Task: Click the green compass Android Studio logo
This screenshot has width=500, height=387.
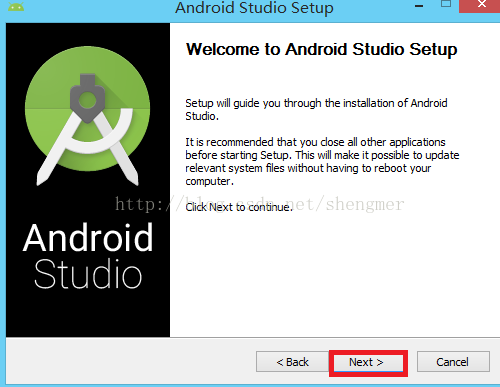Action: click(x=87, y=115)
